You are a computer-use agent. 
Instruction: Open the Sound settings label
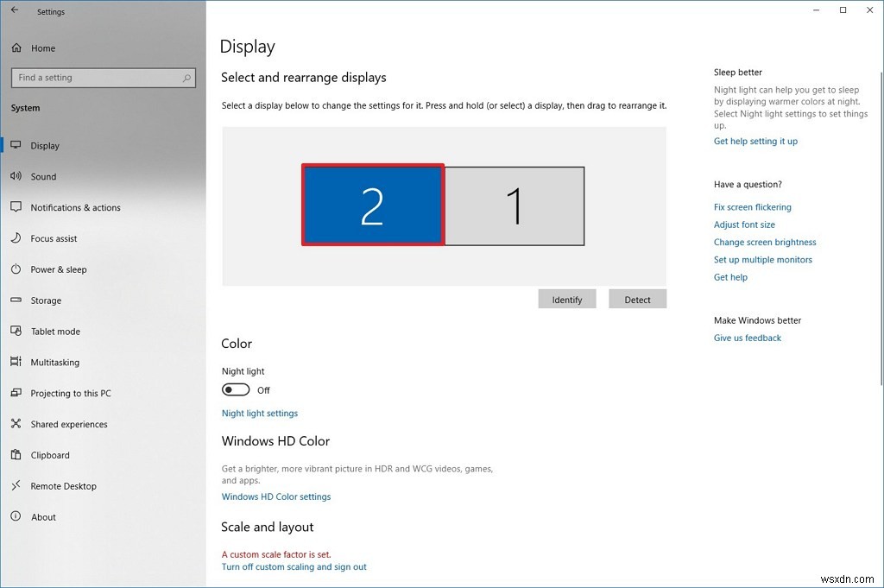43,176
